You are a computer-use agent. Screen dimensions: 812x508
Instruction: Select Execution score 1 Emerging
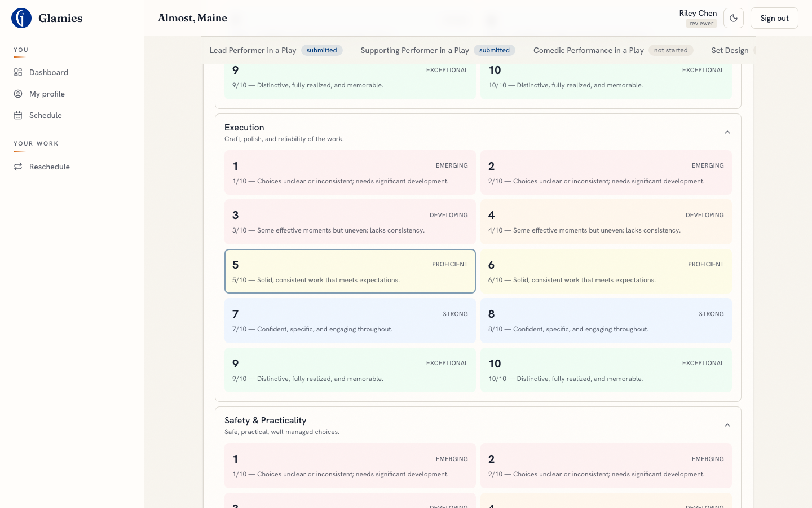350,173
